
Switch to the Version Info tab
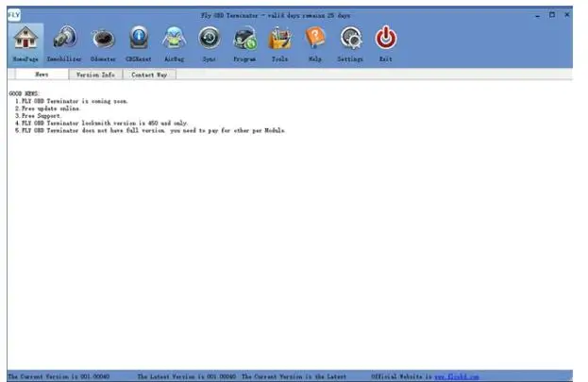point(95,75)
